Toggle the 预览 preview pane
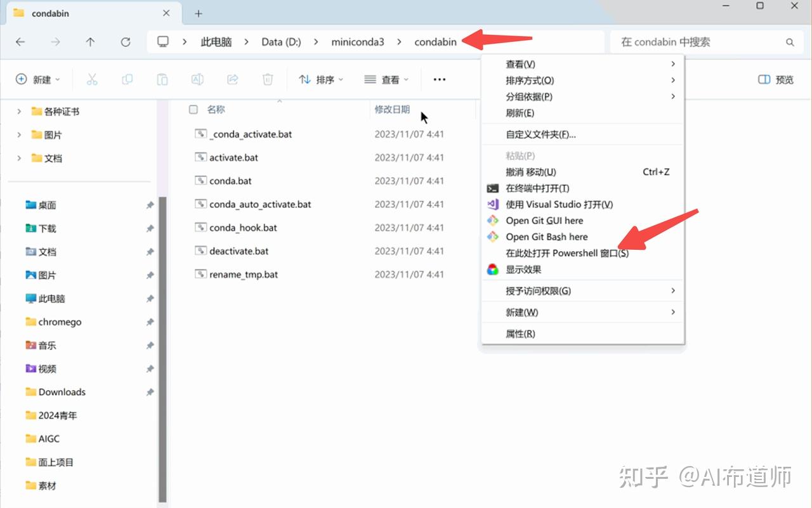This screenshot has height=508, width=812. [774, 79]
